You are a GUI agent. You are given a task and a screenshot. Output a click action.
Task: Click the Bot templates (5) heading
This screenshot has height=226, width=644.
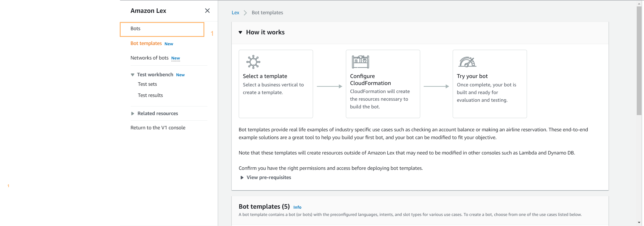264,206
